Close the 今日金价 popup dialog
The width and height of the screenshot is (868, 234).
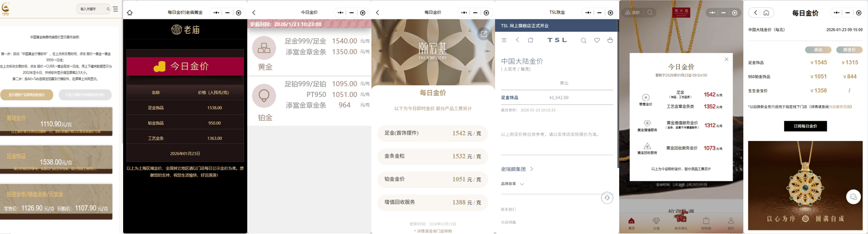coord(726,59)
